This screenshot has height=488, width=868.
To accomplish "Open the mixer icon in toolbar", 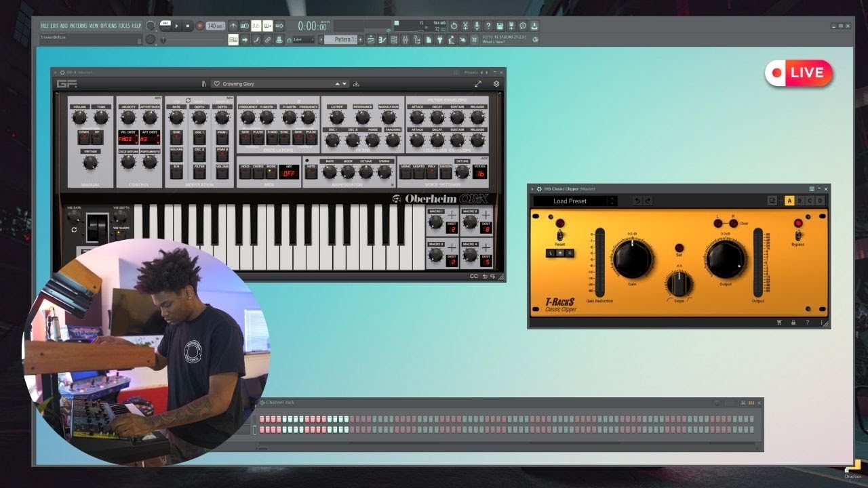I will (x=406, y=39).
